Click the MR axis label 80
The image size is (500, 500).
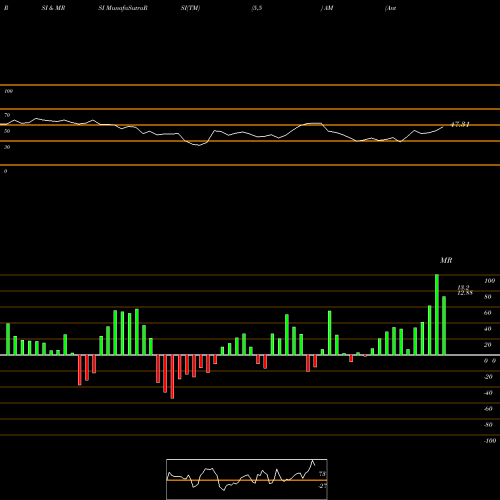click(x=487, y=297)
